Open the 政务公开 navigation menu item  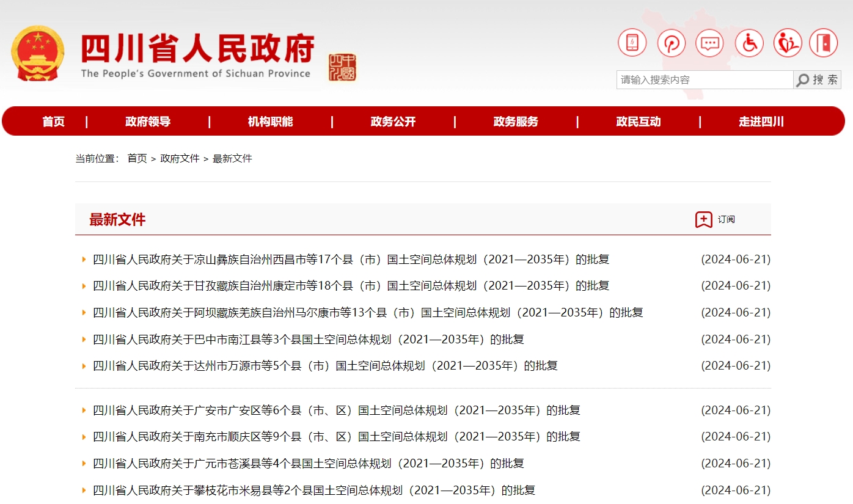(393, 122)
